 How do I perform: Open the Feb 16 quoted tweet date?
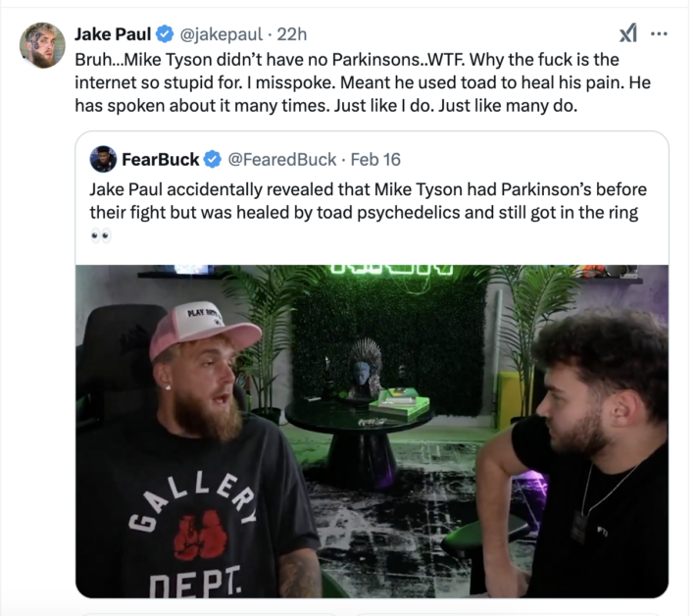[x=375, y=160]
